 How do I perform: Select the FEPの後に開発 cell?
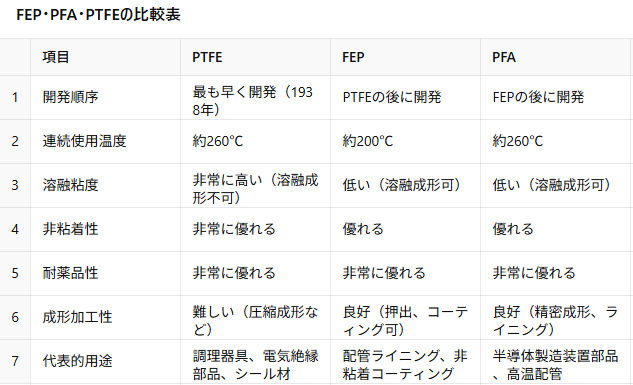(555, 97)
